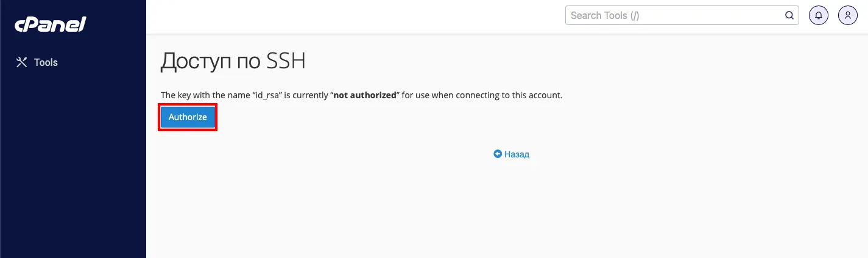Image resolution: width=868 pixels, height=258 pixels.
Task: Click the "SSH" word in page title
Action: pos(286,62)
